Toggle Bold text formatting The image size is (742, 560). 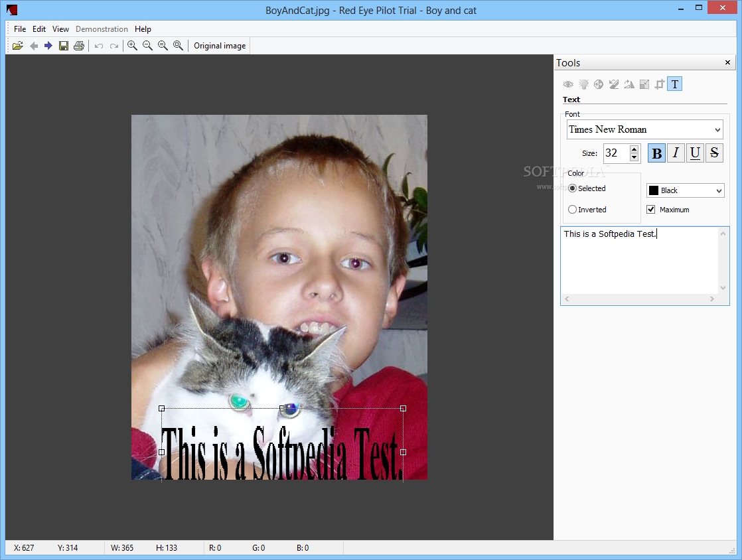pyautogui.click(x=656, y=153)
